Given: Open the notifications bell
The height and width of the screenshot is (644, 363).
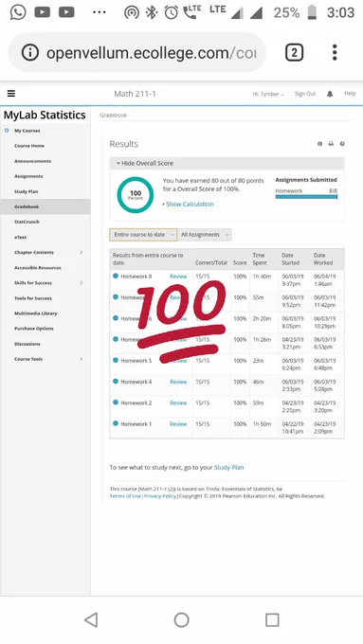Looking at the screenshot, I should click(x=330, y=94).
